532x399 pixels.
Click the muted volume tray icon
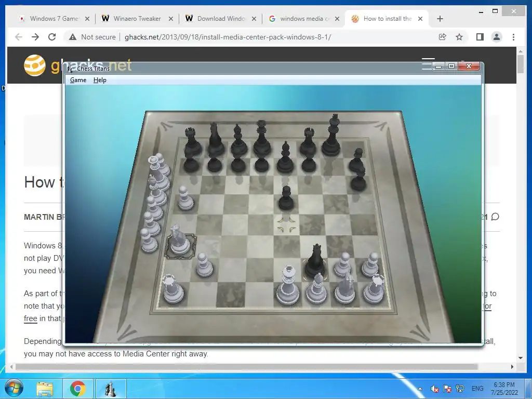click(435, 389)
